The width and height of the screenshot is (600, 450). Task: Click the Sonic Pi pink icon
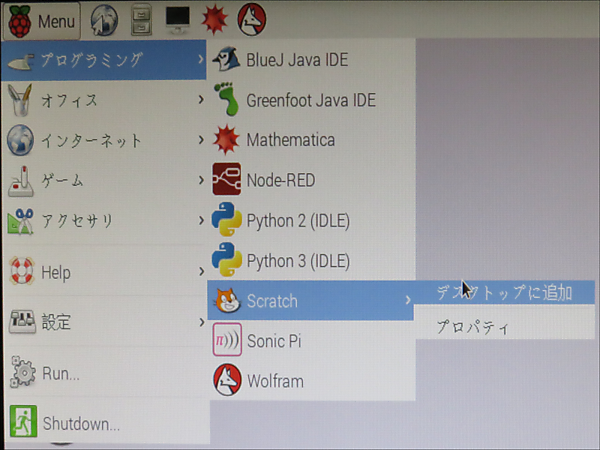tap(227, 340)
